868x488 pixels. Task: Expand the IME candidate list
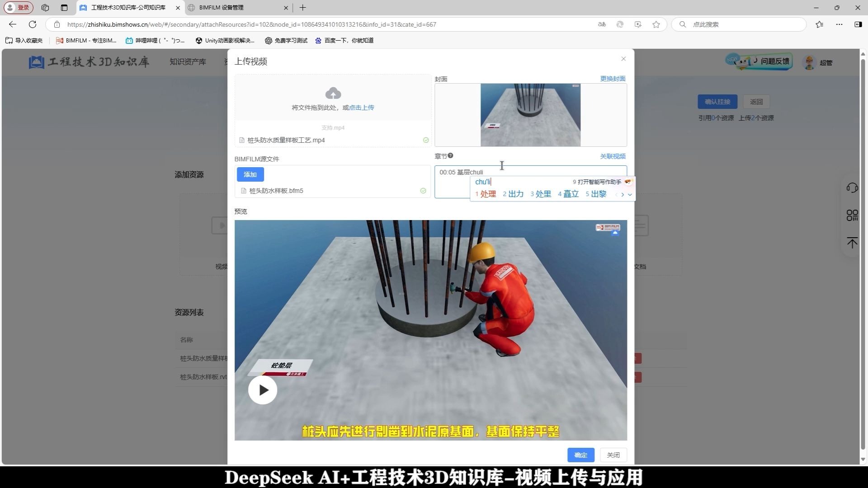[630, 195]
